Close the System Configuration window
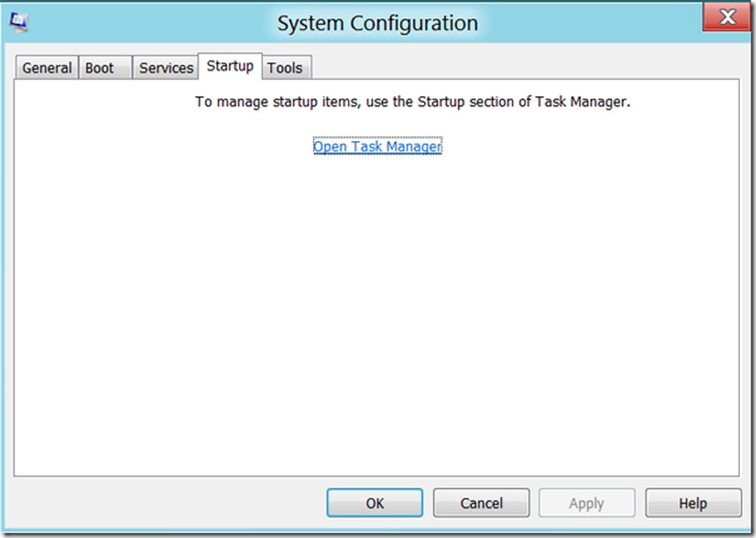This screenshot has height=538, width=756. pos(726,17)
